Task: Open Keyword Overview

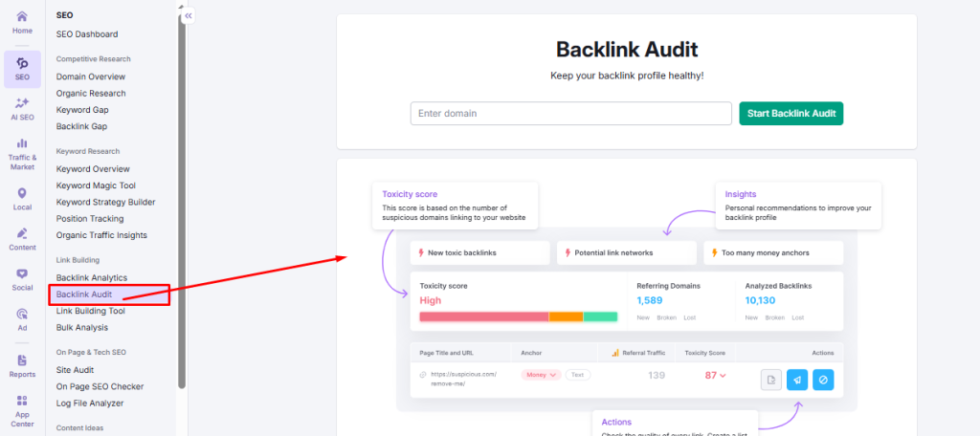Action: [x=93, y=169]
